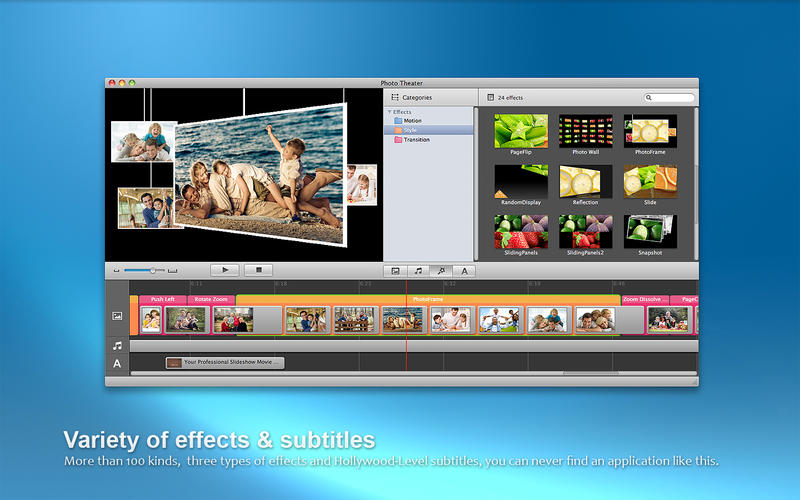This screenshot has width=800, height=500.
Task: Select the Push Left transition label
Action: [x=163, y=299]
